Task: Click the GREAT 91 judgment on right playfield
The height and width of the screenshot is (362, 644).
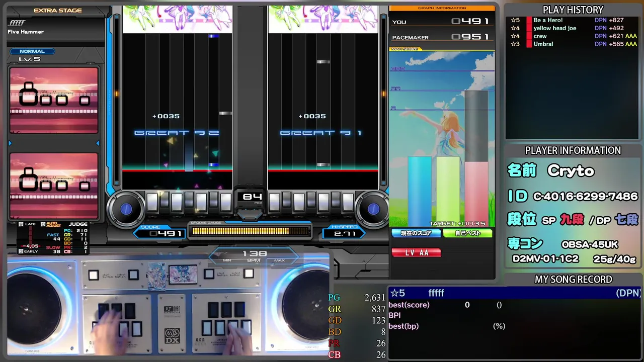Action: click(x=321, y=133)
